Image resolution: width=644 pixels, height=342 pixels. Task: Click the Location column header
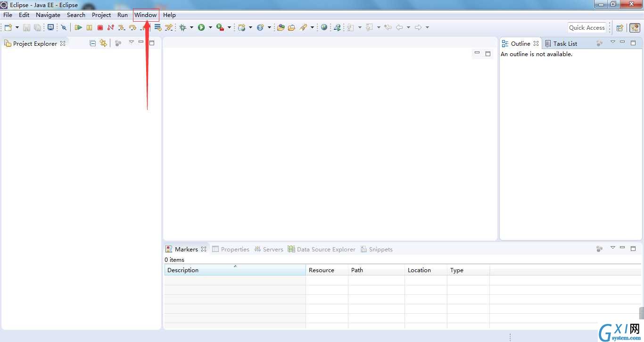tap(426, 270)
